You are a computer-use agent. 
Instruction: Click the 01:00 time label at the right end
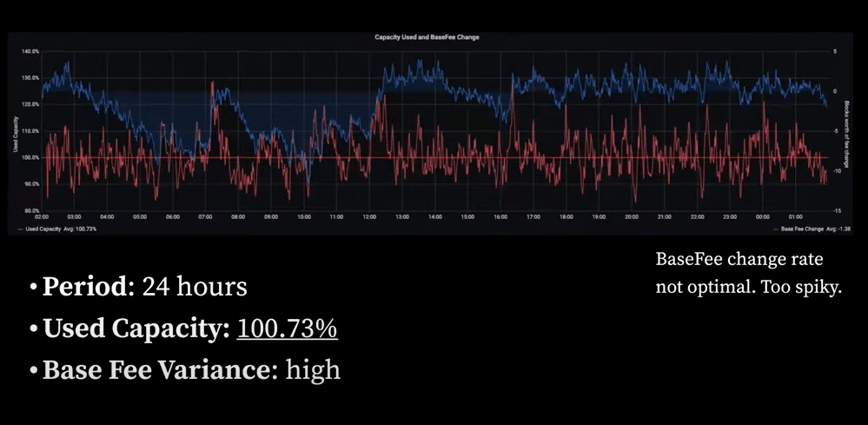click(x=796, y=216)
